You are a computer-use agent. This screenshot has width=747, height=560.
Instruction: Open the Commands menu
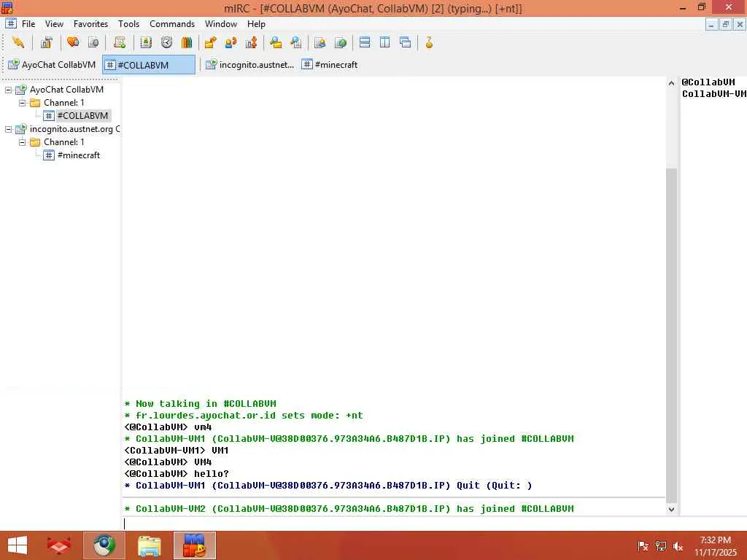(x=172, y=24)
